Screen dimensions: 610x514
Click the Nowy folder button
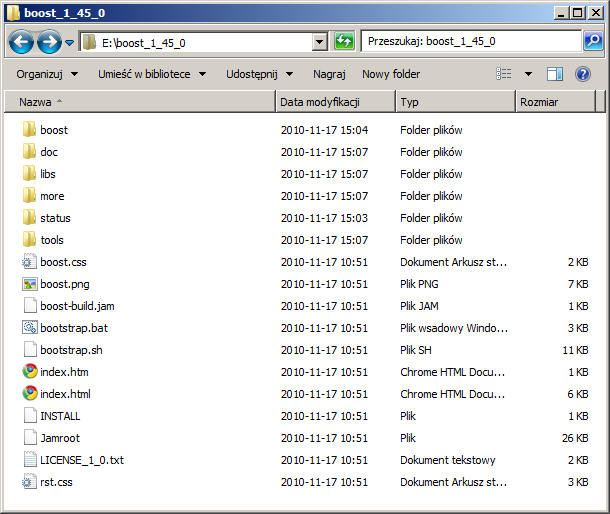pos(391,74)
